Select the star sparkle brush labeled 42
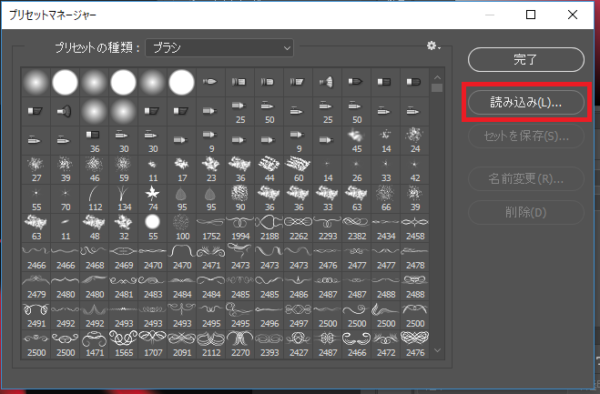The height and width of the screenshot is (394, 600). pos(415,170)
